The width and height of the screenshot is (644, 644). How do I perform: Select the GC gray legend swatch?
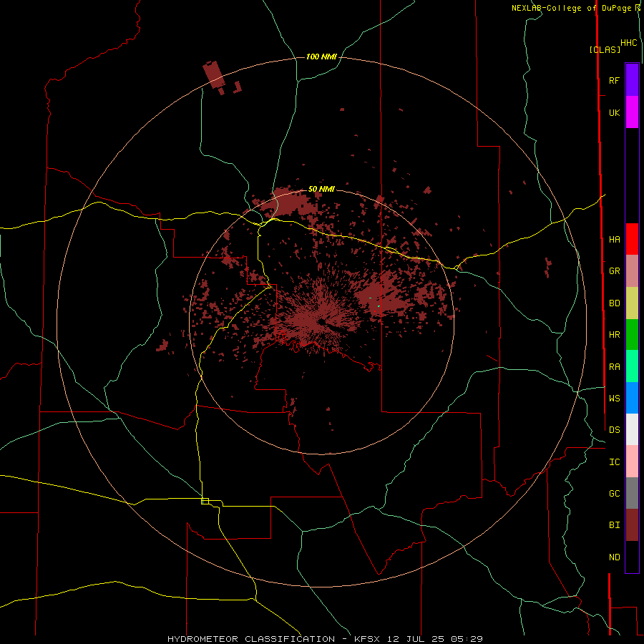point(632,493)
